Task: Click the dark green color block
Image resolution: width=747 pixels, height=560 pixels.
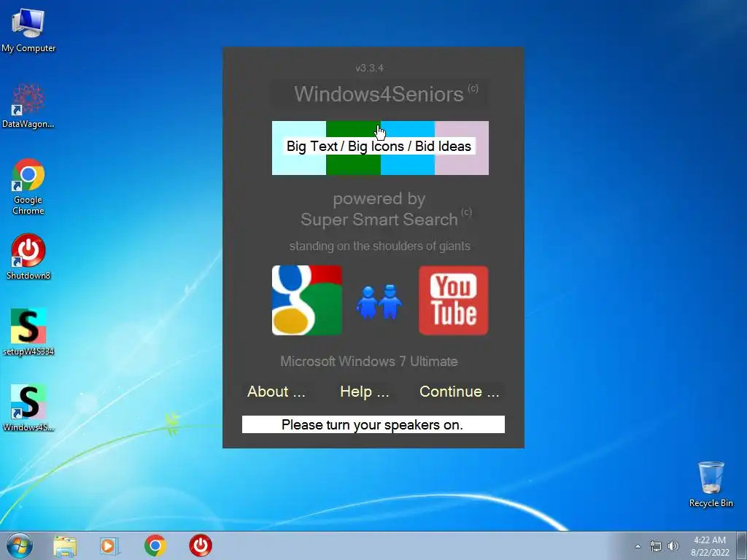Action: [353, 148]
